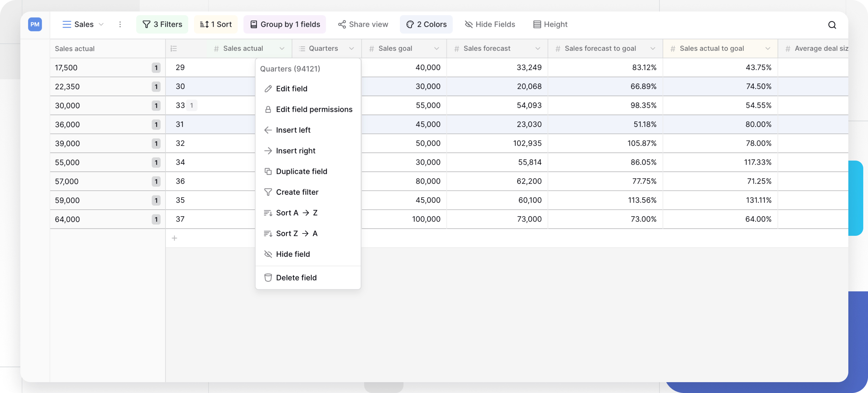Open the Sales goal column dropdown arrow
Image resolution: width=868 pixels, height=393 pixels.
click(436, 48)
